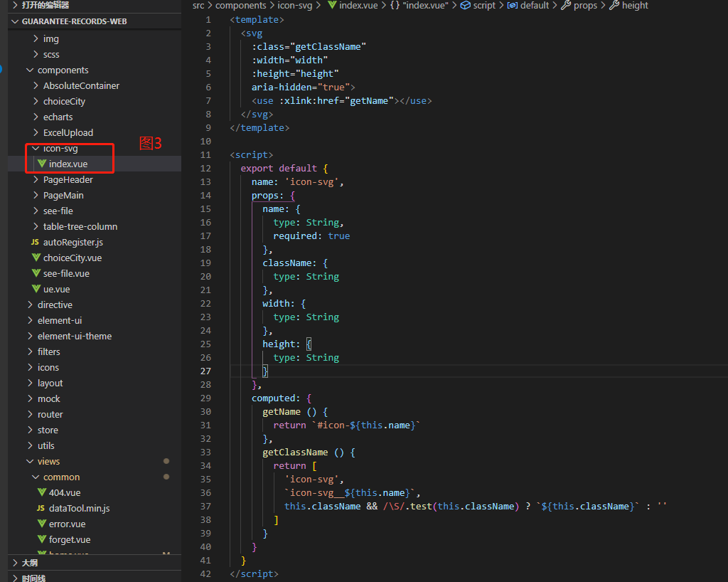Collapse the GUARANTEE-RECORDS-WEB root folder

[x=15, y=21]
